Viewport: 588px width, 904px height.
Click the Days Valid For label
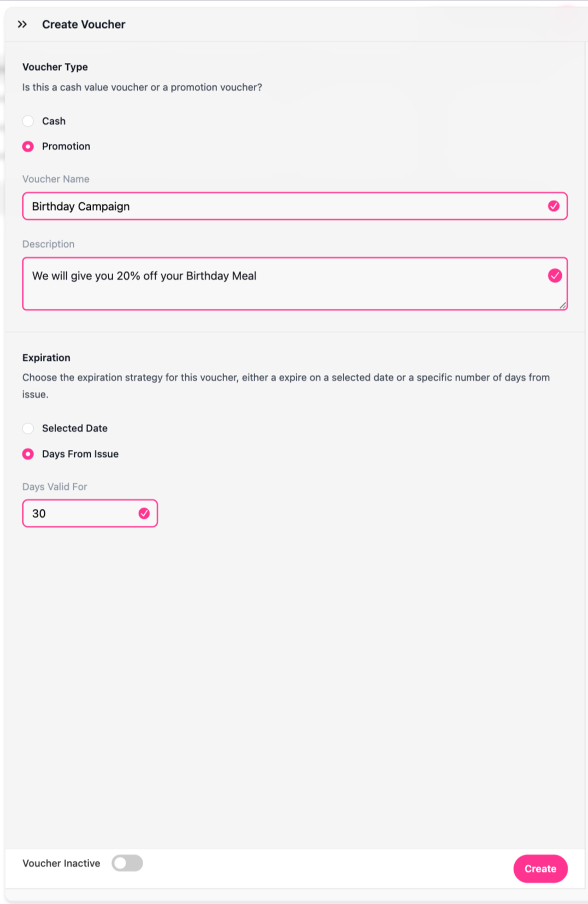point(55,486)
